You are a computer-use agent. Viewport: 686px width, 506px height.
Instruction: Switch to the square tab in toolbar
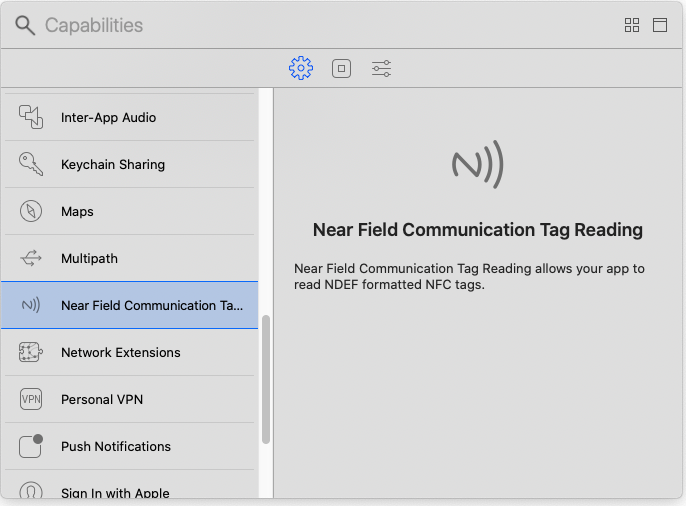click(341, 68)
